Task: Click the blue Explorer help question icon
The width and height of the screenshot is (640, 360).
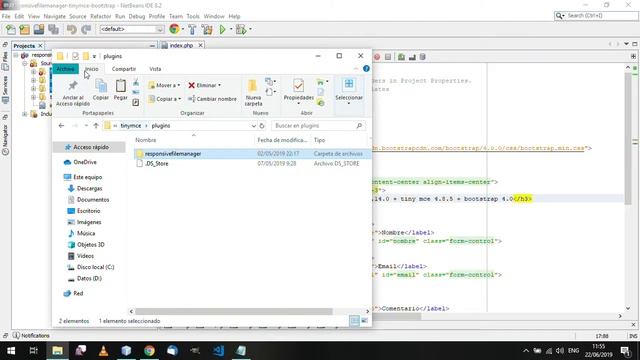Action: click(x=366, y=69)
